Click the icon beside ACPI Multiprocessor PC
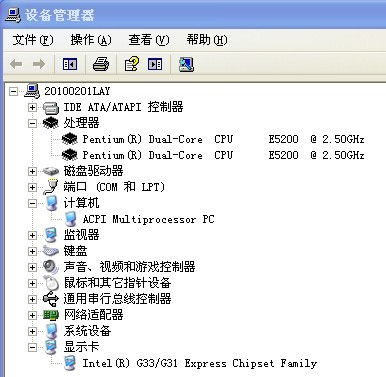Viewport: 386px width, 377px height. coord(70,219)
